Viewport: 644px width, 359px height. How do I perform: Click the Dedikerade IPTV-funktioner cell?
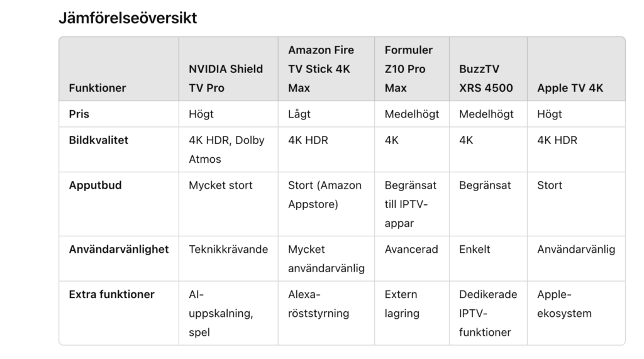[x=488, y=313]
